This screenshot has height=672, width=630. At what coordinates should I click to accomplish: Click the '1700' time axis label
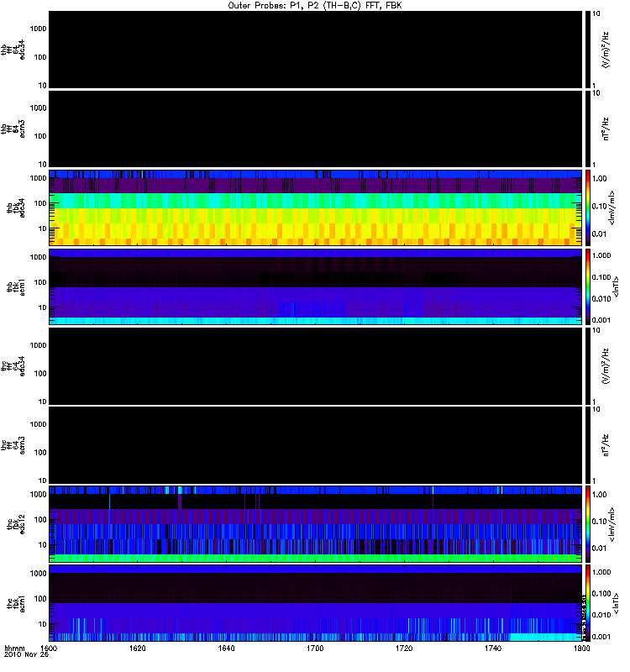pyautogui.click(x=315, y=648)
